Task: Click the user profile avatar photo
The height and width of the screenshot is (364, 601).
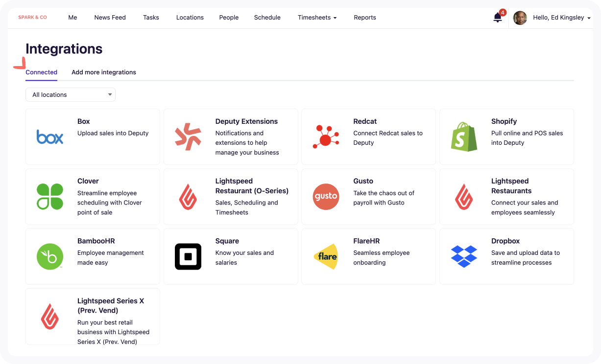Action: pyautogui.click(x=520, y=18)
